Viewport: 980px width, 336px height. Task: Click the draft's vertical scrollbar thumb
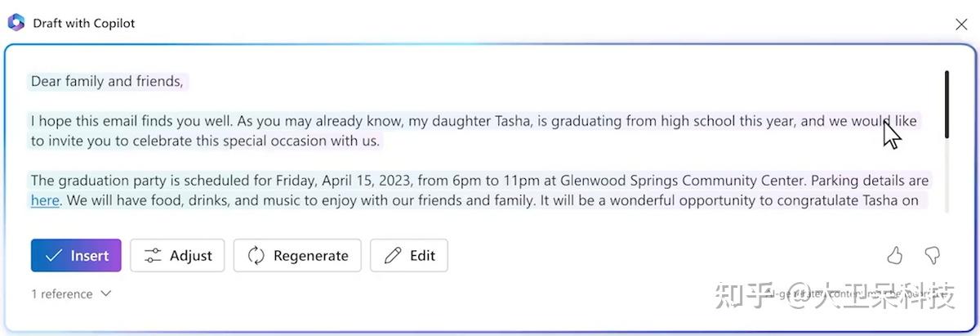tap(947, 104)
